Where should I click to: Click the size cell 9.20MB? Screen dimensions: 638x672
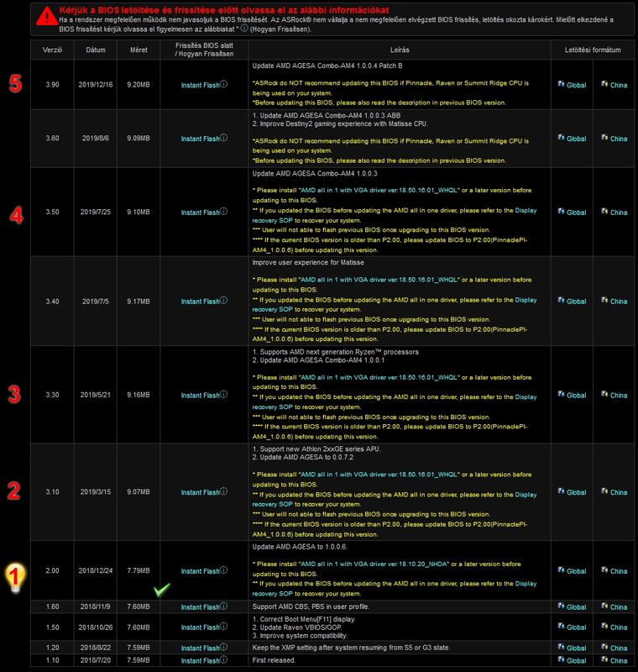139,85
